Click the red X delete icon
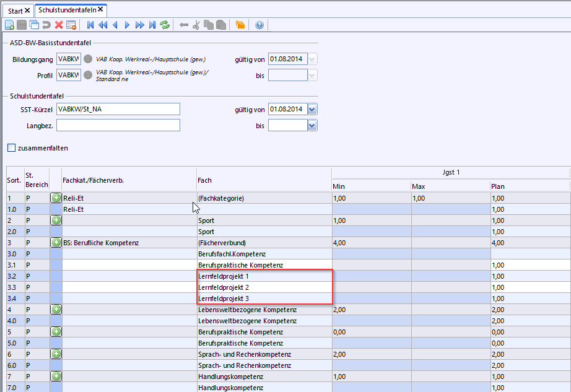This screenshot has height=392, width=571. point(59,25)
